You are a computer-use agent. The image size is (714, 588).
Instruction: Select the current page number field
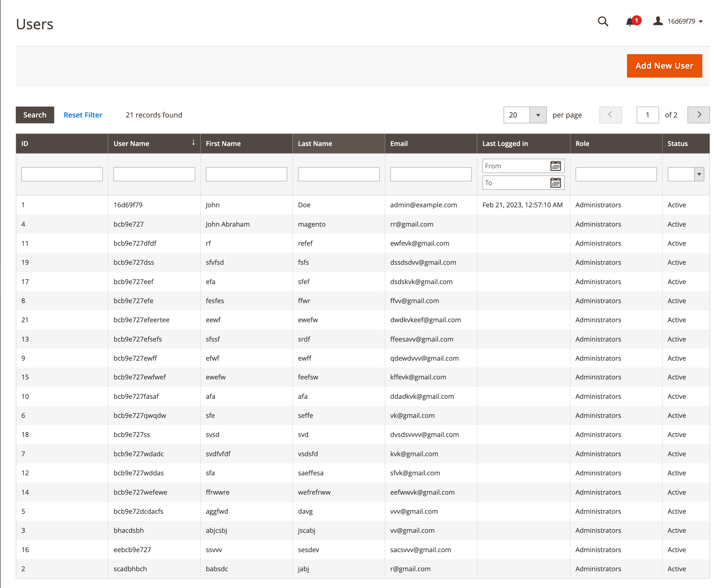click(x=647, y=115)
